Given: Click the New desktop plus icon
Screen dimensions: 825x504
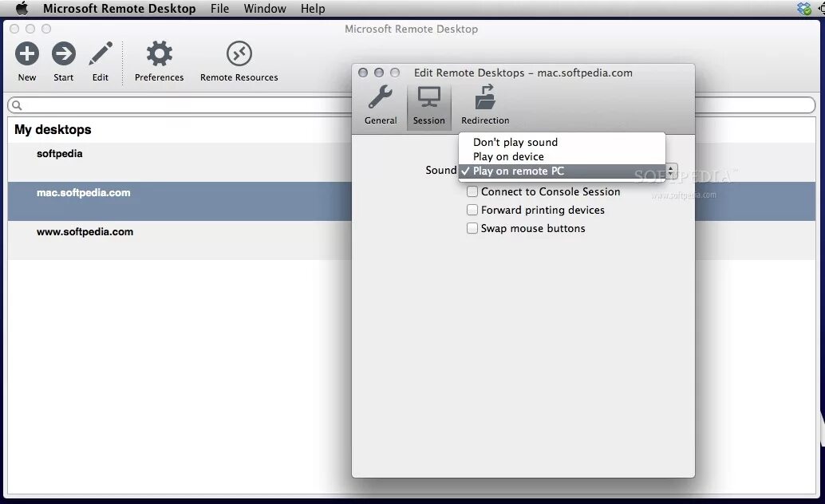Looking at the screenshot, I should pyautogui.click(x=27, y=53).
